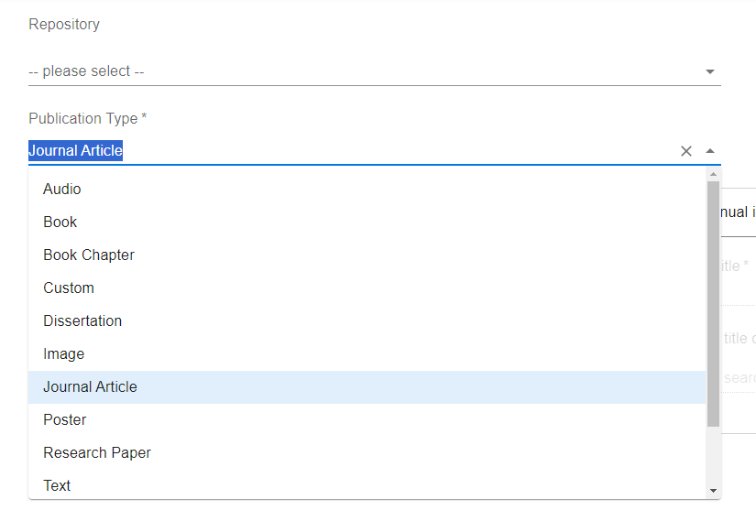The image size is (756, 532).
Task: Choose Book as publication type
Action: 60,223
